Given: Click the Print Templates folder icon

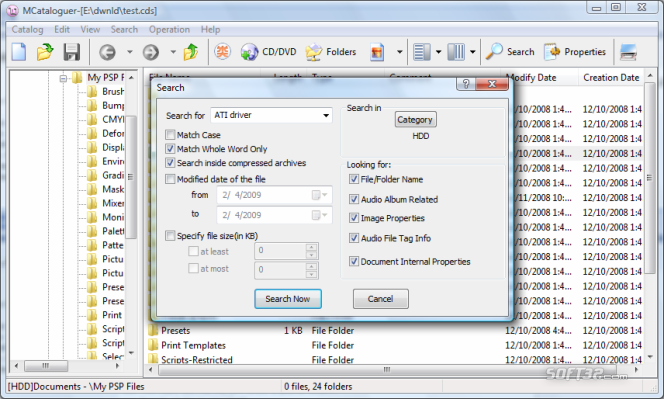Looking at the screenshot, I should pos(153,345).
